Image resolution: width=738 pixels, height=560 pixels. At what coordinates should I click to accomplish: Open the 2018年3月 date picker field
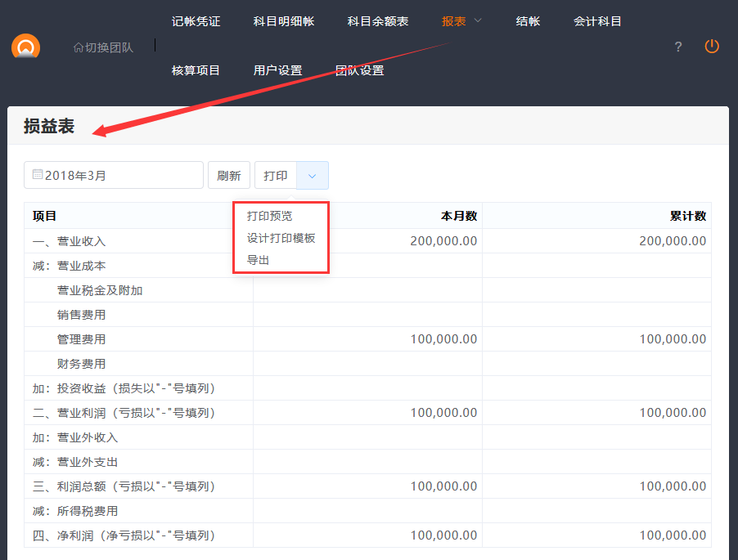[x=114, y=175]
